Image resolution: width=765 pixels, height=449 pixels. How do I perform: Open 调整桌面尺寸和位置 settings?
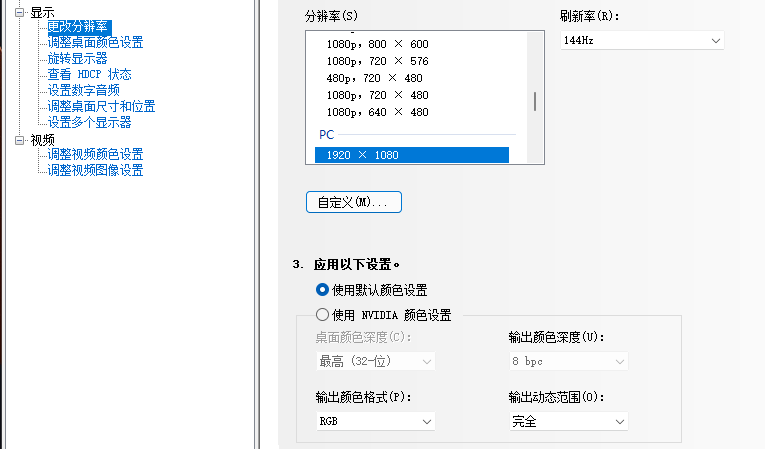coord(101,106)
